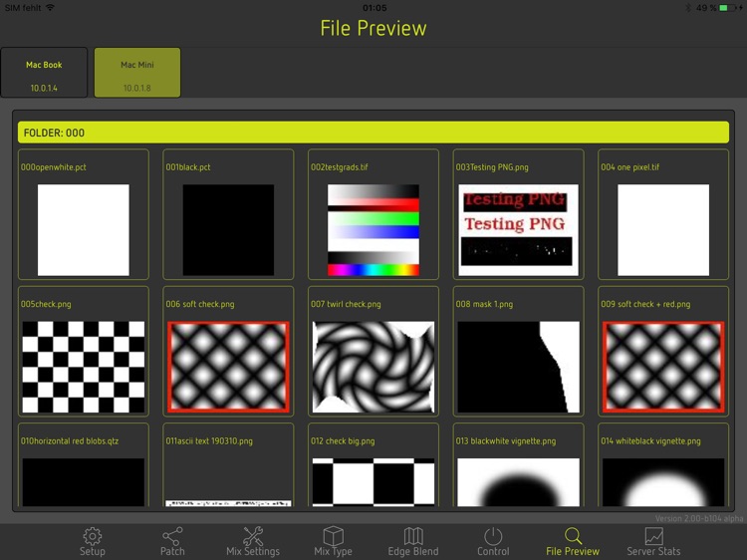Select the 012 check big.png thumbnail

pos(373,482)
